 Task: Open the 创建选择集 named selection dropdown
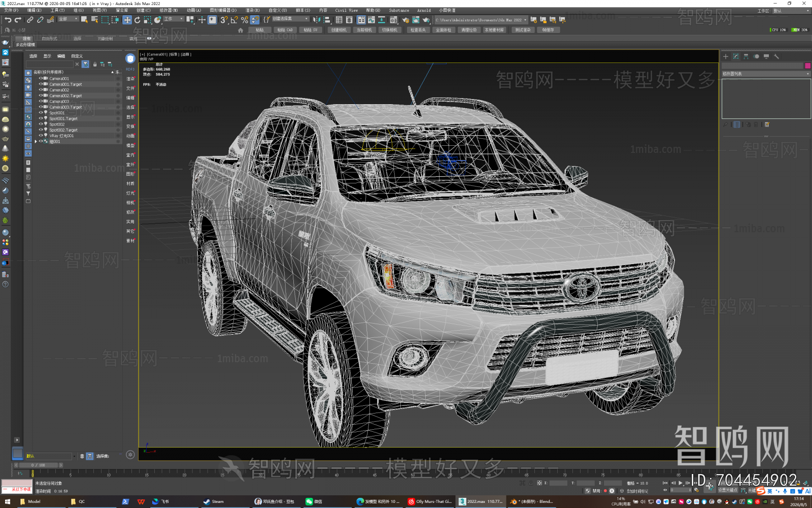[x=290, y=19]
